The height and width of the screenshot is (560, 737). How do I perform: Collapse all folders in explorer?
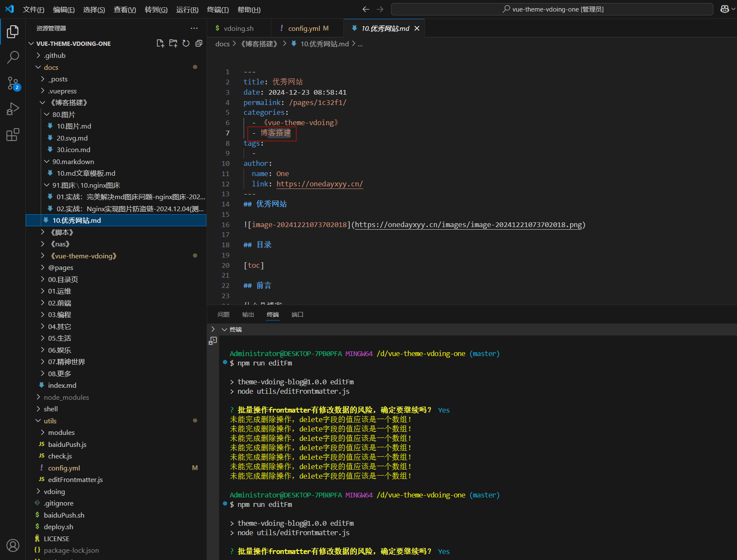point(199,43)
